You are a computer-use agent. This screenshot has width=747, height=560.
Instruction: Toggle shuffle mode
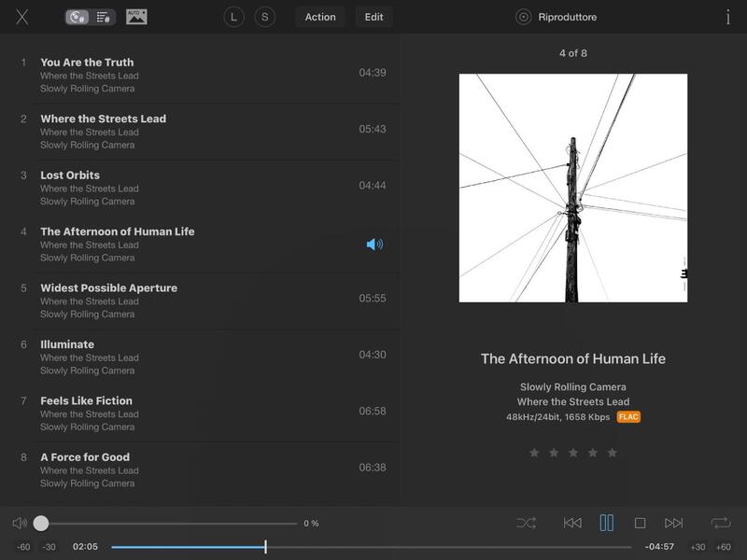tap(526, 523)
